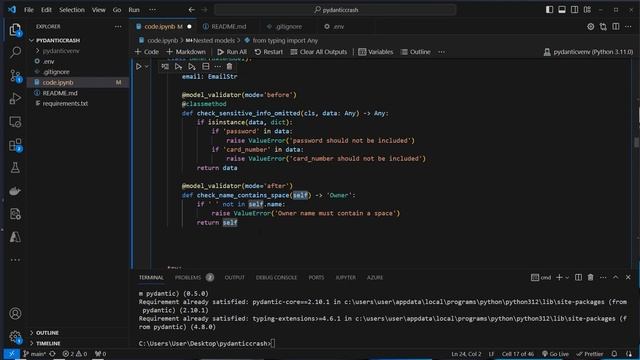Open the Testing flask view
640x360 pixels.
tap(15, 168)
